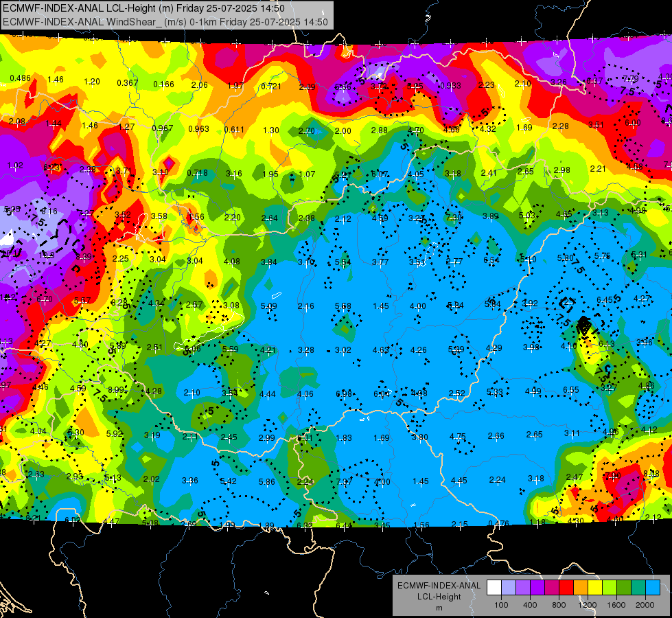Select the orange legend swatch

point(580,588)
